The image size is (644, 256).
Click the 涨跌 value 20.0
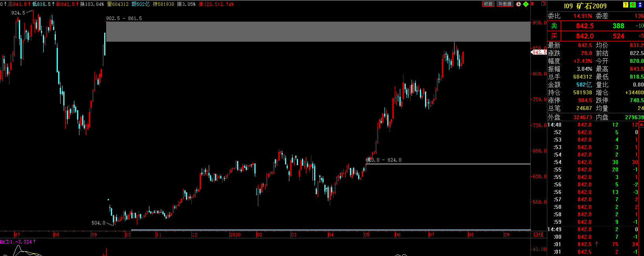(587, 53)
